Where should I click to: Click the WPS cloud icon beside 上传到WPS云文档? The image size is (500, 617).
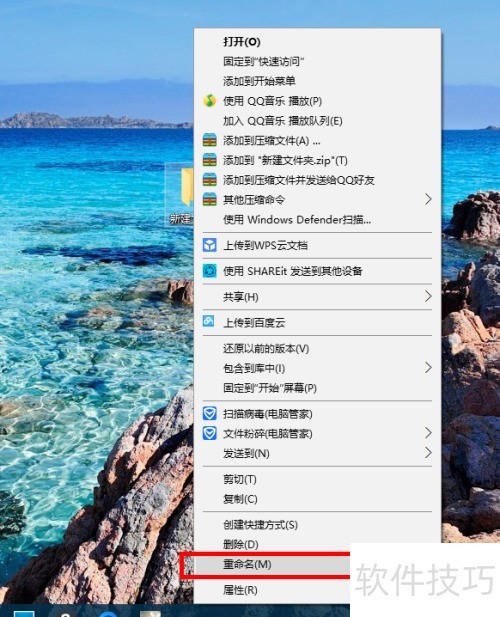(x=210, y=245)
